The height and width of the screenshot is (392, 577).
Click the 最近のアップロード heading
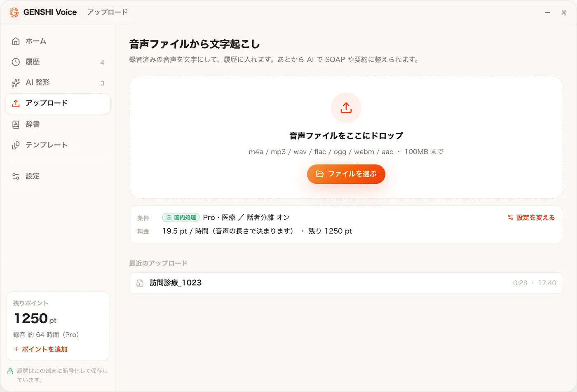tap(158, 263)
